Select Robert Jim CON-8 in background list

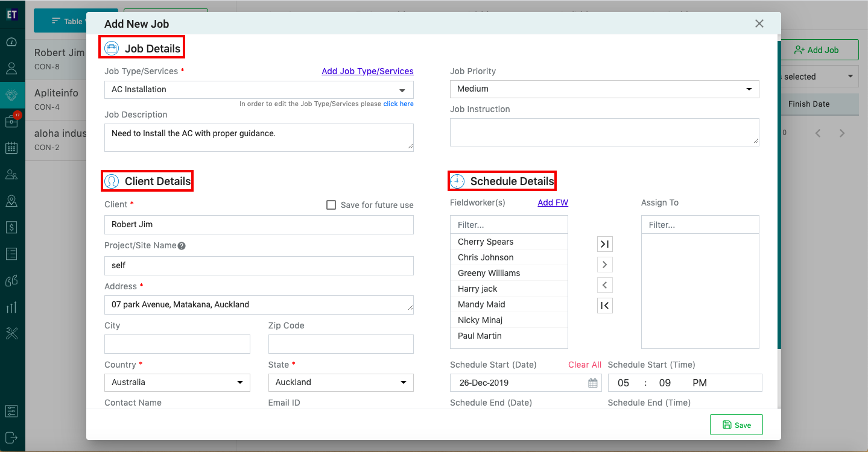pyautogui.click(x=55, y=59)
